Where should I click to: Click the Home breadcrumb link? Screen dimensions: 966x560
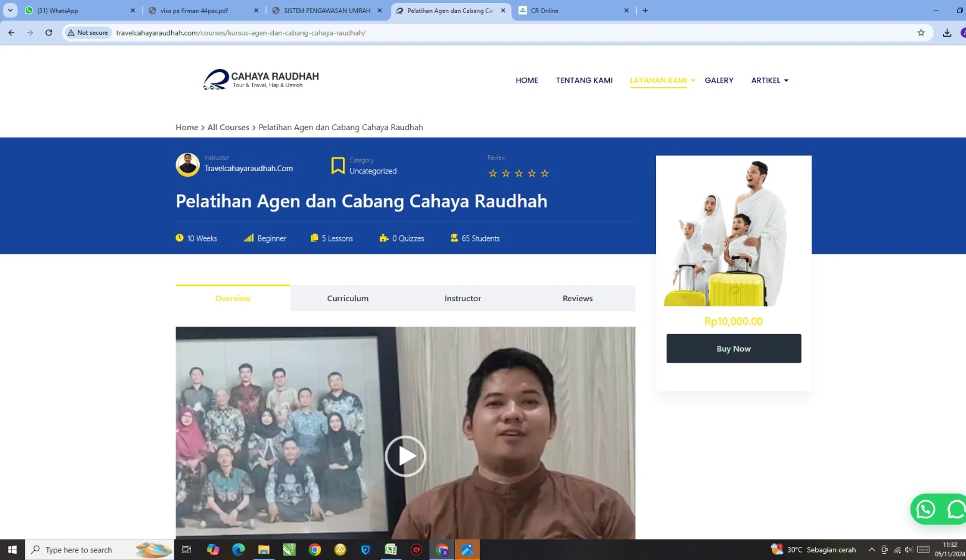[x=187, y=127]
